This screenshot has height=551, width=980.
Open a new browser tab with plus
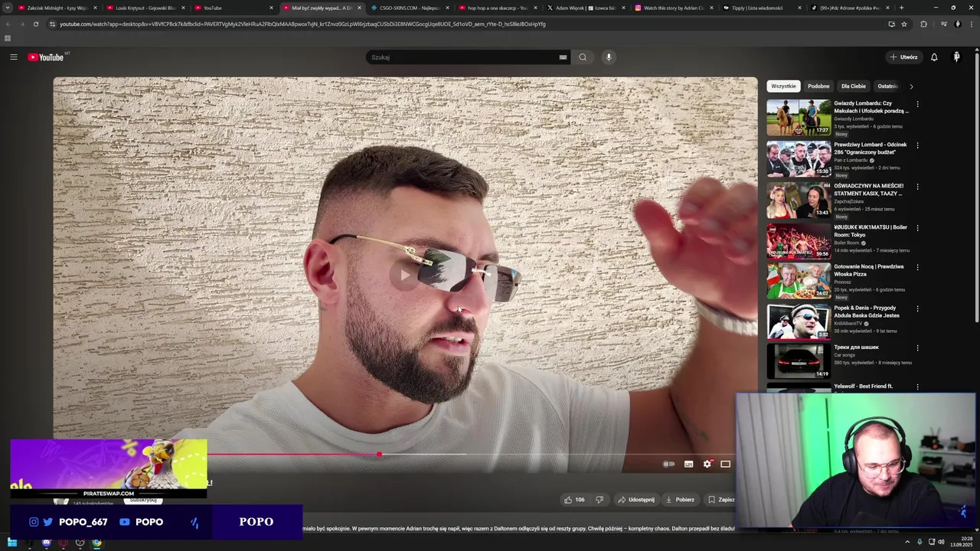click(x=901, y=8)
